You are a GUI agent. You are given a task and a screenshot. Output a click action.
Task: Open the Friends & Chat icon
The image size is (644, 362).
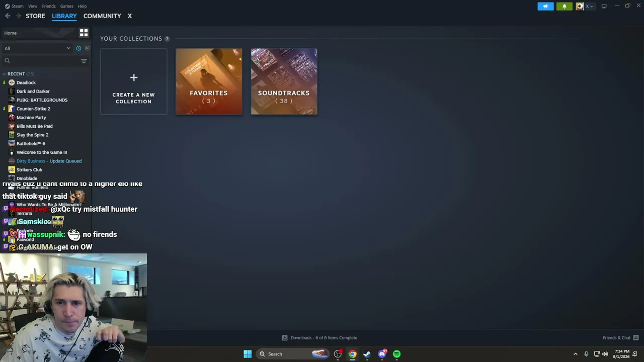636,338
